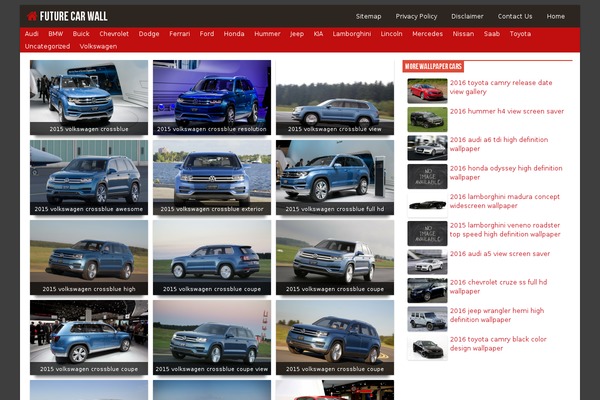
Task: Open Contact Us in top navigation
Action: 515,16
